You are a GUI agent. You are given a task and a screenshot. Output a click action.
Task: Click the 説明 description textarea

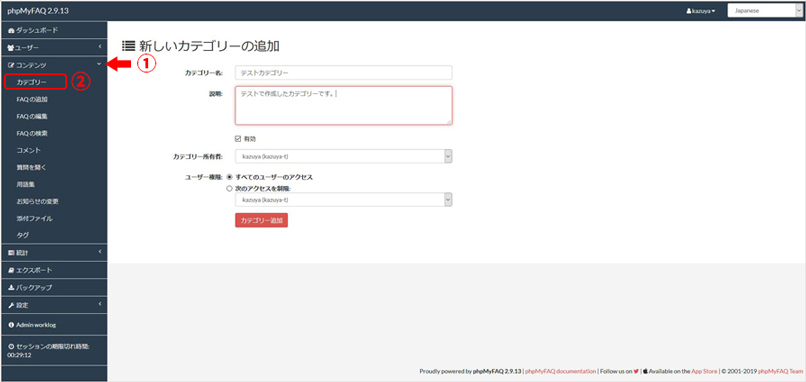[x=343, y=105]
